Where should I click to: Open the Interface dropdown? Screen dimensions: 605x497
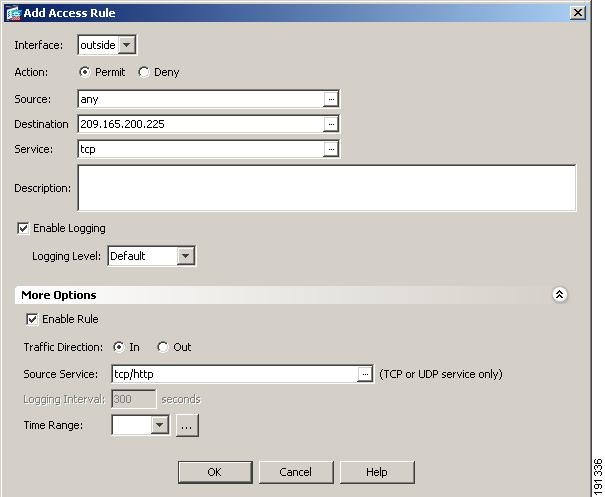coord(127,45)
